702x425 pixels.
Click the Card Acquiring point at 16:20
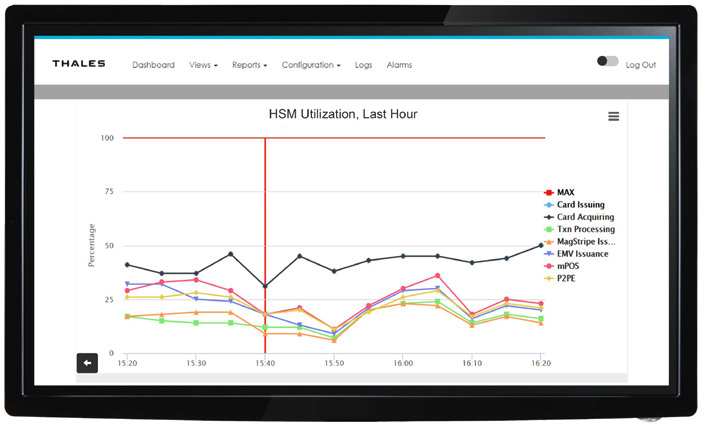click(x=541, y=245)
